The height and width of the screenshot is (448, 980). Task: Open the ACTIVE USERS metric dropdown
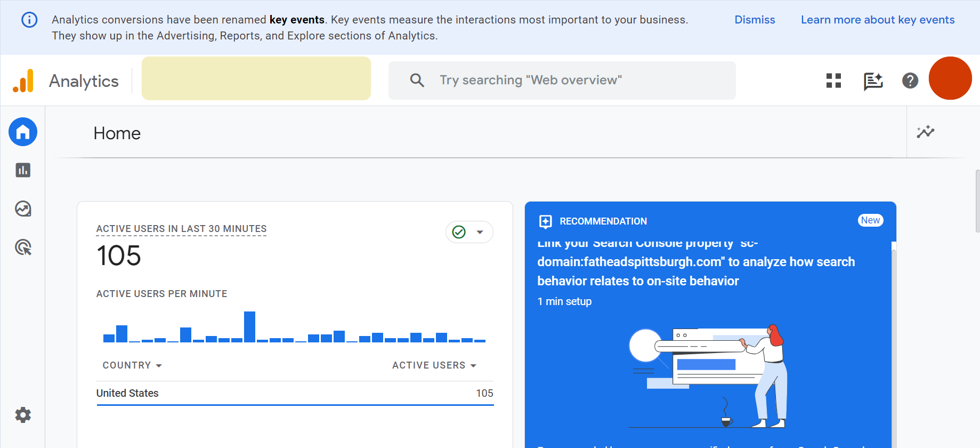[x=434, y=365]
